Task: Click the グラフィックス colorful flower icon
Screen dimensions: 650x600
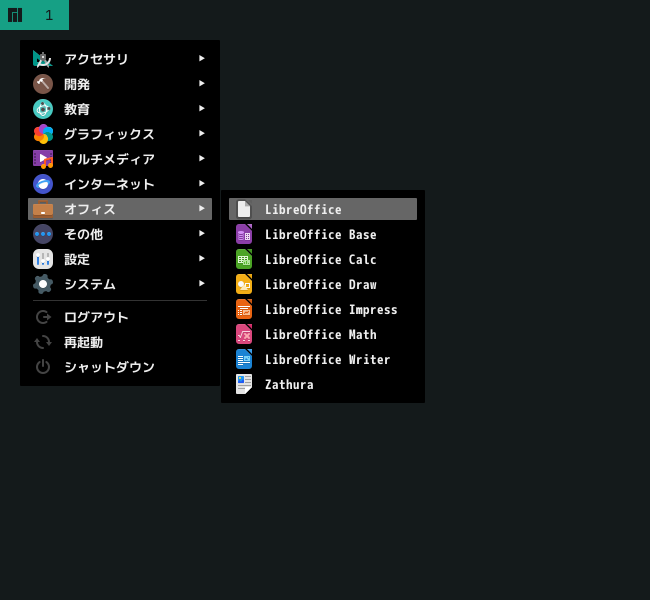Action: [43, 134]
